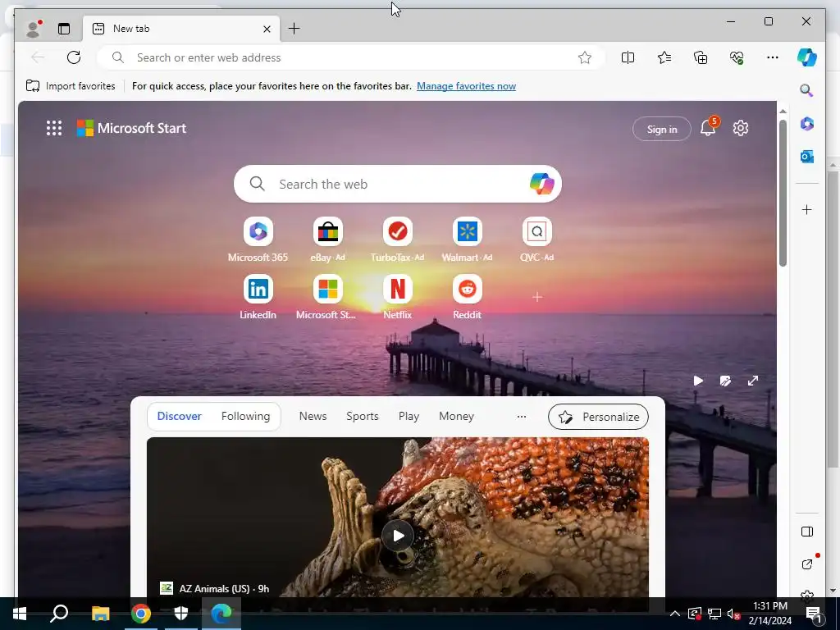
Task: Open the News tab
Action: (x=313, y=416)
